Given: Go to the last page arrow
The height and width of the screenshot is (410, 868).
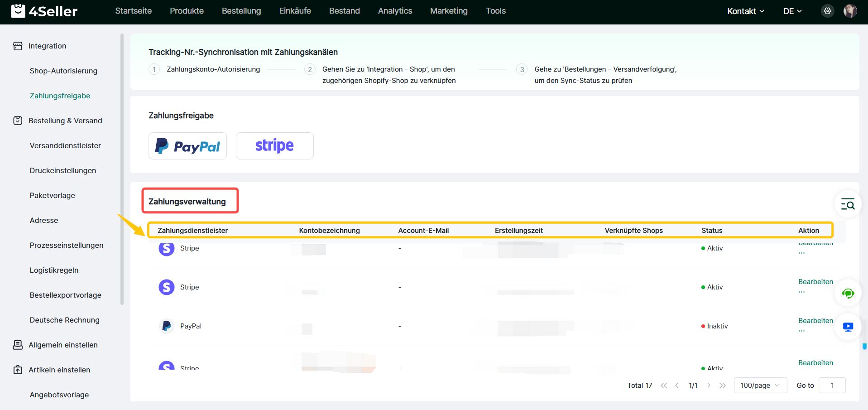Looking at the screenshot, I should point(723,386).
